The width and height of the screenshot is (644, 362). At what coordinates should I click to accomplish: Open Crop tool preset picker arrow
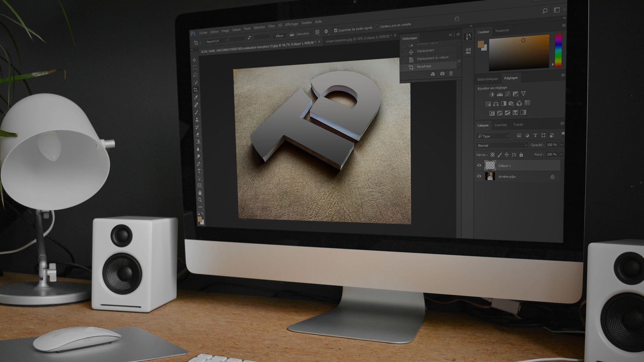[201, 43]
